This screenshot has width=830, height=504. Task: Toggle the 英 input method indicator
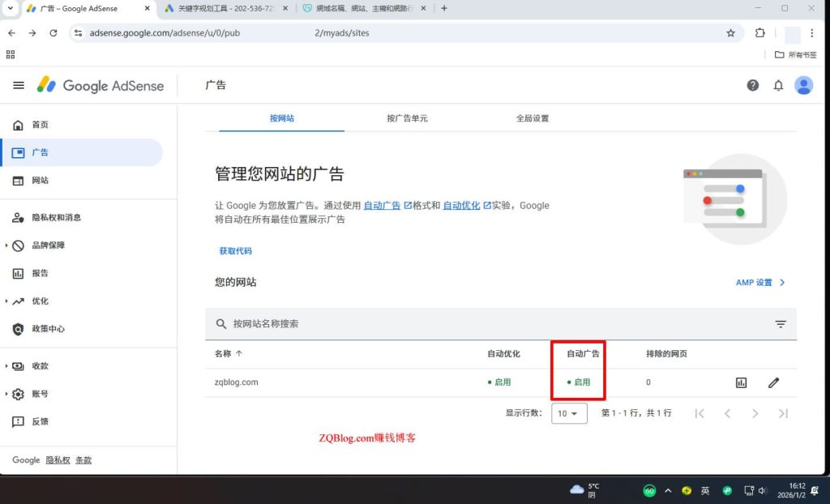coord(705,491)
